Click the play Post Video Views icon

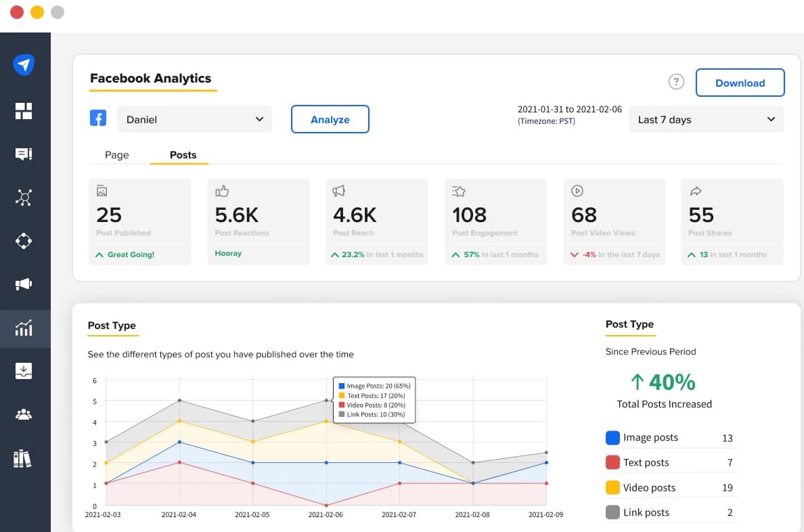[577, 191]
